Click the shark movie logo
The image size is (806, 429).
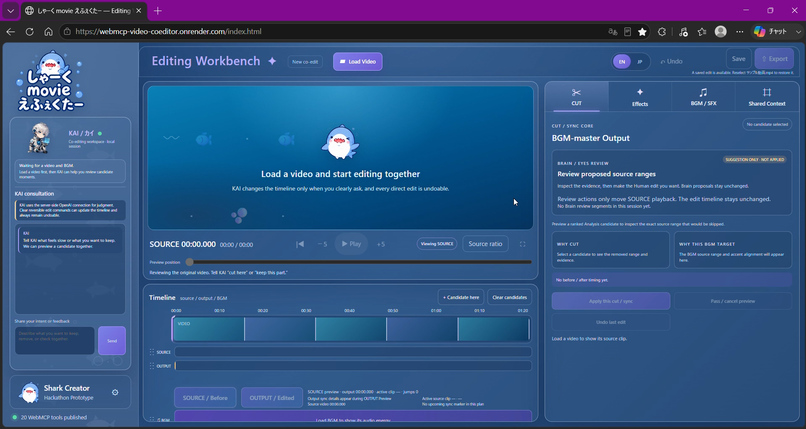(50, 81)
